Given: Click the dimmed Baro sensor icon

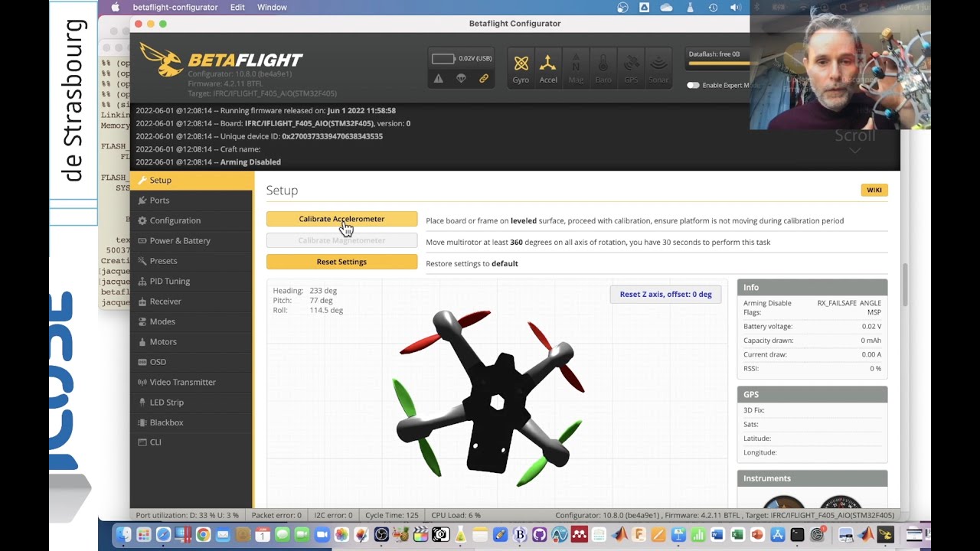Looking at the screenshot, I should pos(603,68).
